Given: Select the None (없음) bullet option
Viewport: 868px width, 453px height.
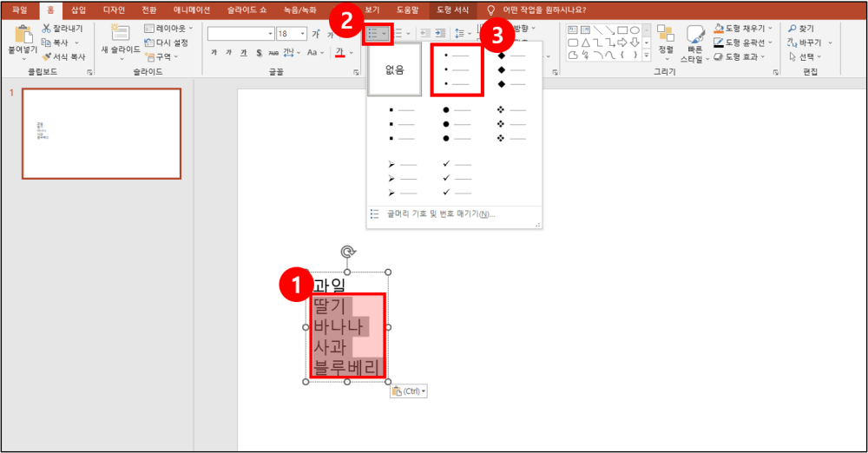Looking at the screenshot, I should point(394,69).
